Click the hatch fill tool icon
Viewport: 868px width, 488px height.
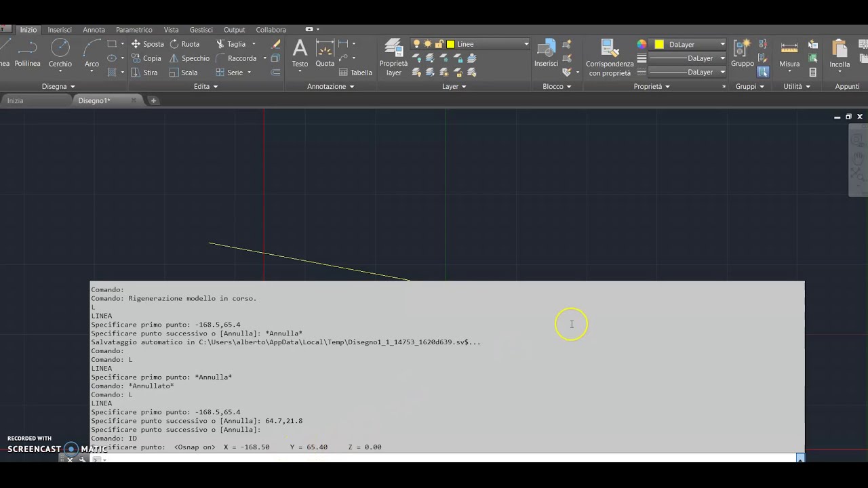tap(112, 73)
